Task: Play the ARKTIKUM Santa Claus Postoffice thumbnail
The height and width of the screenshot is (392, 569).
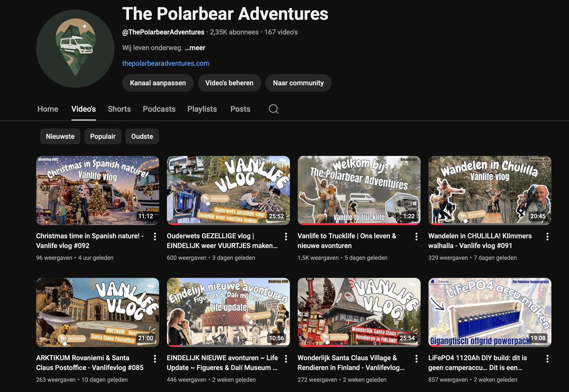Action: [x=98, y=312]
